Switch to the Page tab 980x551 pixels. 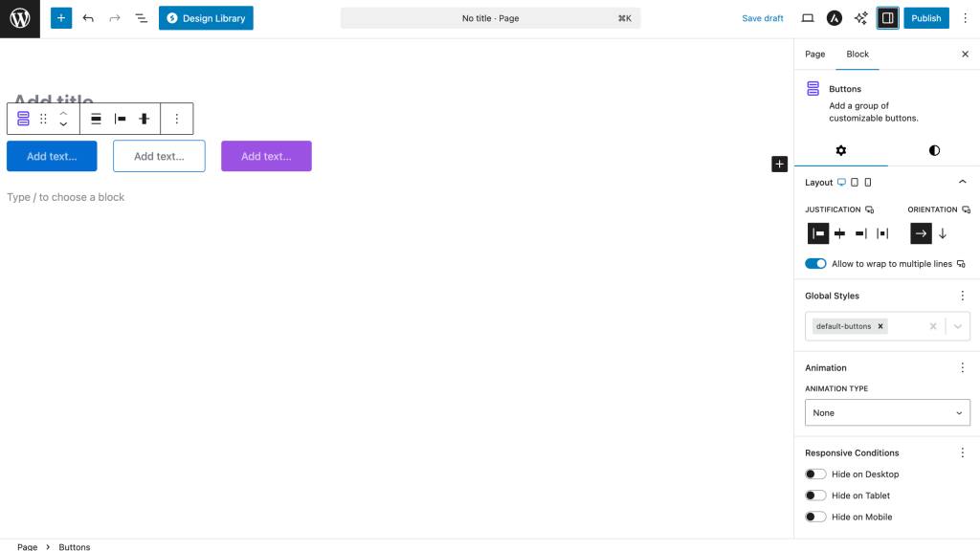pos(814,55)
